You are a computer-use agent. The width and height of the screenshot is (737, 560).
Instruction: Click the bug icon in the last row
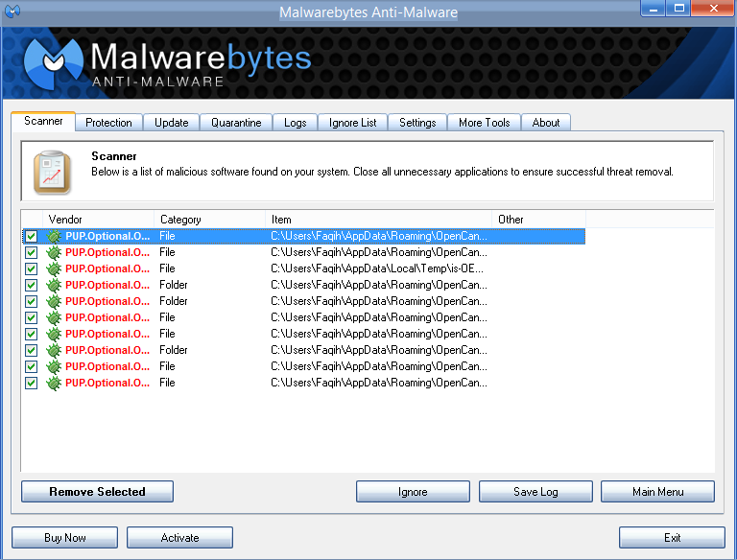pyautogui.click(x=54, y=383)
